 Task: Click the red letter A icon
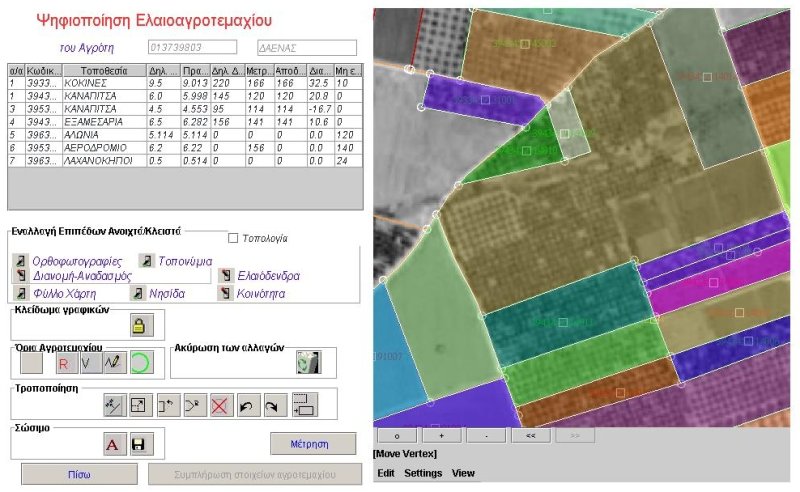click(x=114, y=445)
